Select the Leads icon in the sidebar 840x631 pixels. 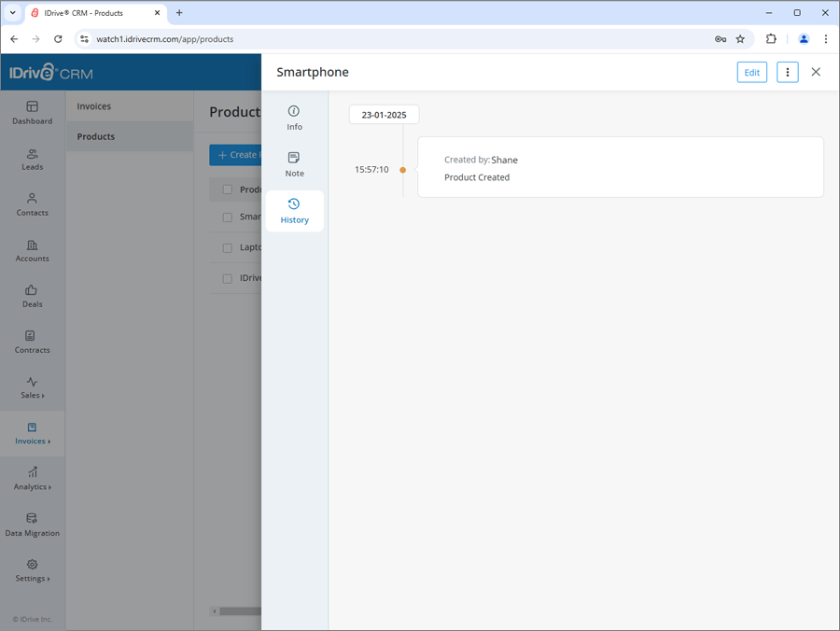(x=32, y=161)
